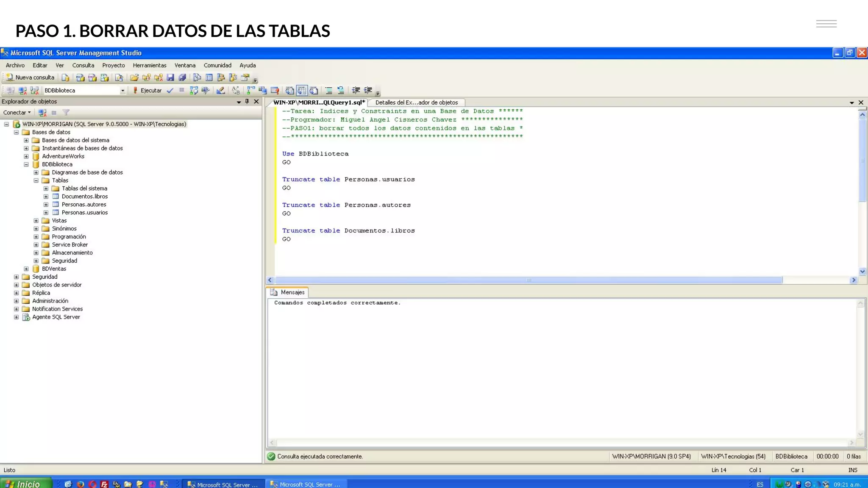Screen dimensions: 868x488
Task: Click the Decrease Indent icon
Action: (x=356, y=90)
